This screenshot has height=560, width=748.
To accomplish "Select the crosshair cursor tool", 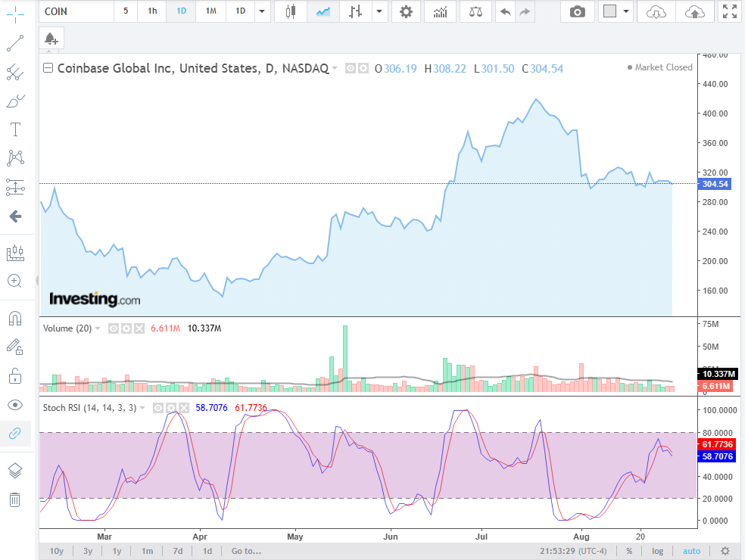I will (x=15, y=14).
